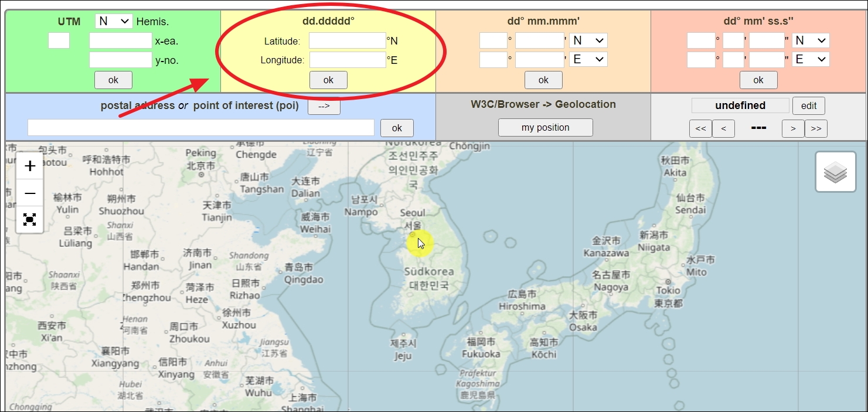
Task: Go to next entry with > button
Action: point(793,128)
